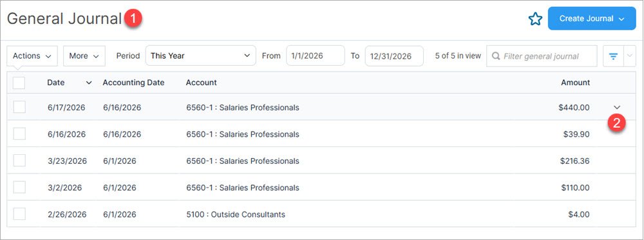This screenshot has width=644, height=240.
Task: Open the Create Journal menu
Action: (x=592, y=19)
